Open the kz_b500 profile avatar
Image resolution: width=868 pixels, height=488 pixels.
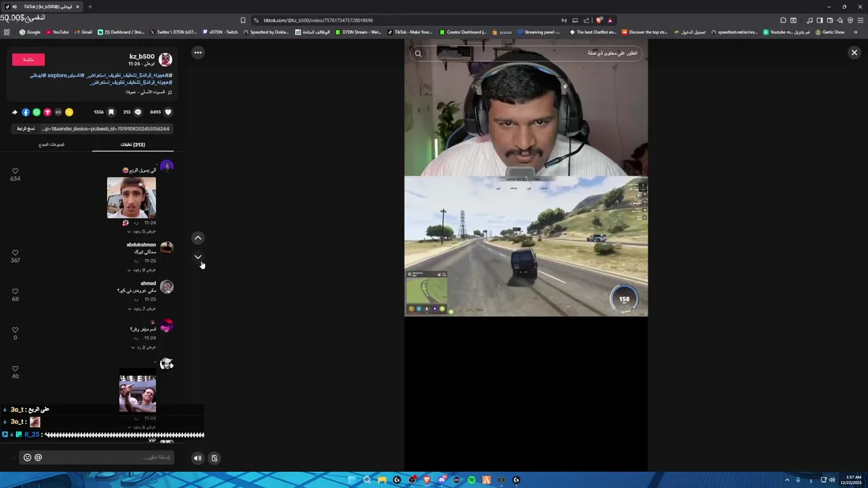165,60
